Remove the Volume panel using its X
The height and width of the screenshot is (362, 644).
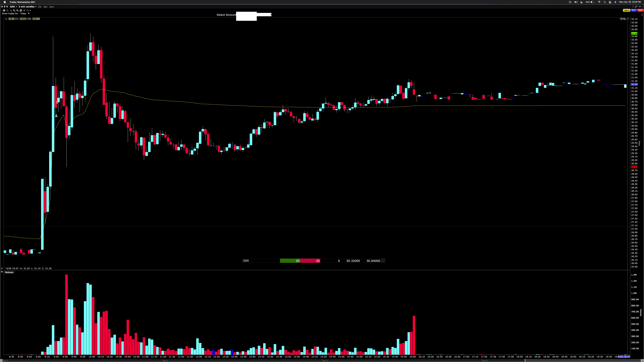coord(2,272)
